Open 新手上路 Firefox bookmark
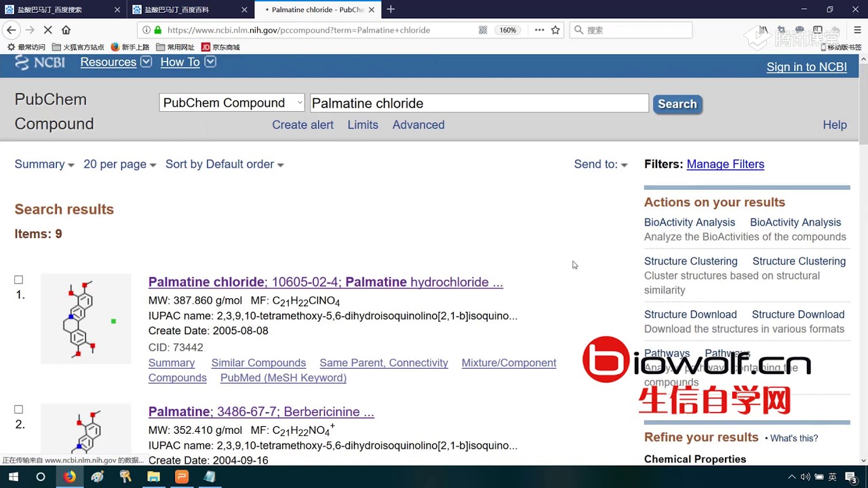 click(130, 47)
